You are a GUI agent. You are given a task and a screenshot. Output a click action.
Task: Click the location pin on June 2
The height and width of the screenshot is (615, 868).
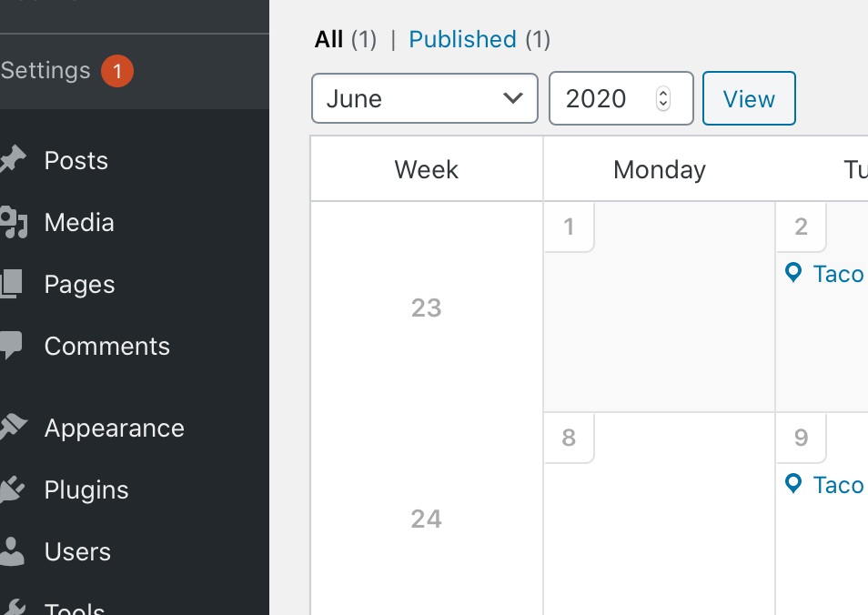tap(793, 273)
